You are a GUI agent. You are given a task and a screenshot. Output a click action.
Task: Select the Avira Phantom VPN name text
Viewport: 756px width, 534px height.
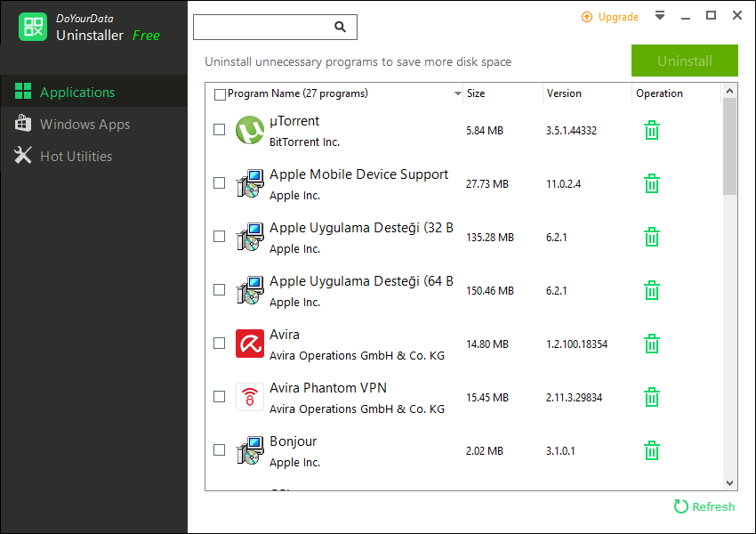coord(328,388)
